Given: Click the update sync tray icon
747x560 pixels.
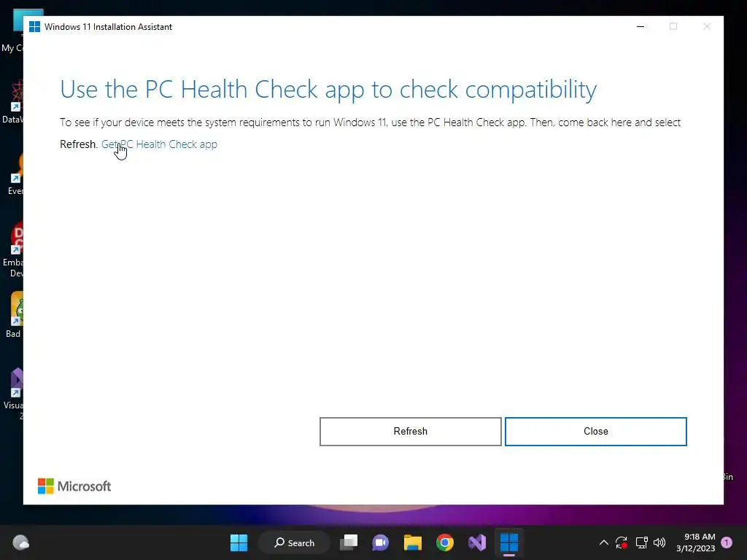Looking at the screenshot, I should tap(622, 542).
